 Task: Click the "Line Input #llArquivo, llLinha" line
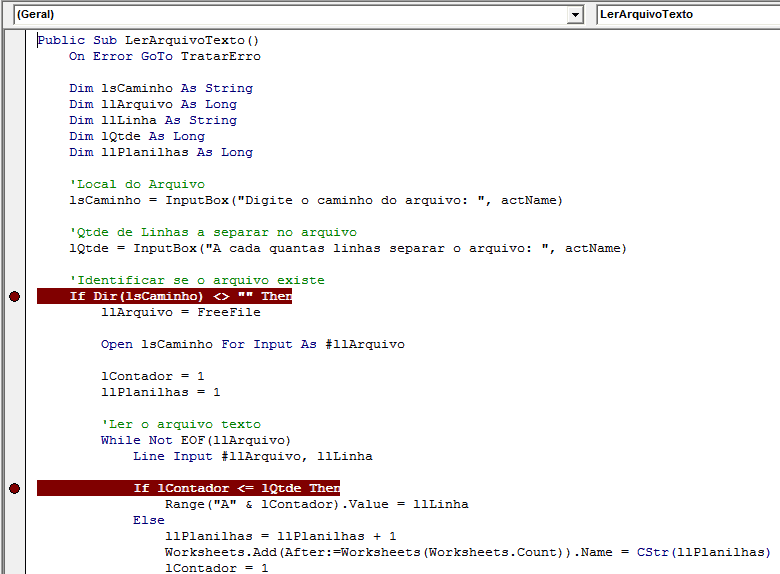pyautogui.click(x=252, y=456)
